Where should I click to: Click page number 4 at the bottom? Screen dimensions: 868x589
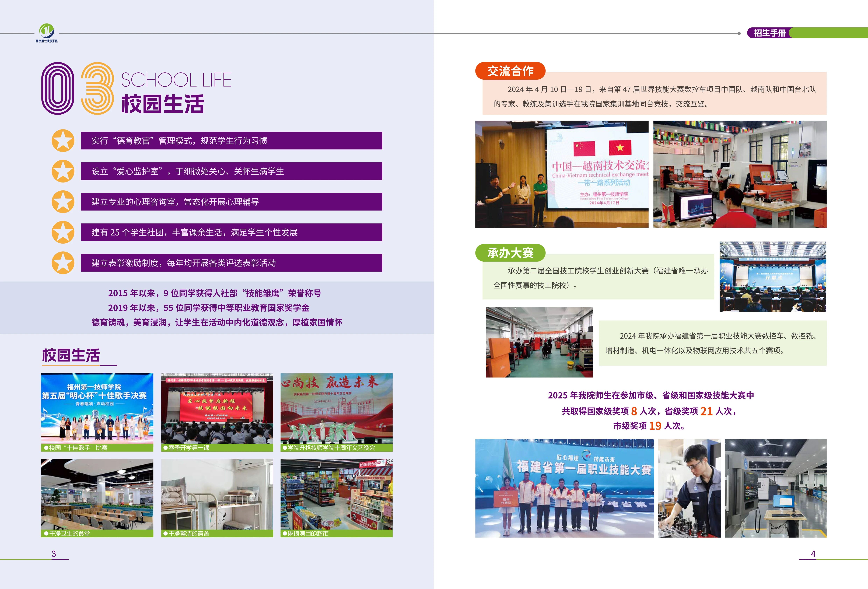[813, 553]
